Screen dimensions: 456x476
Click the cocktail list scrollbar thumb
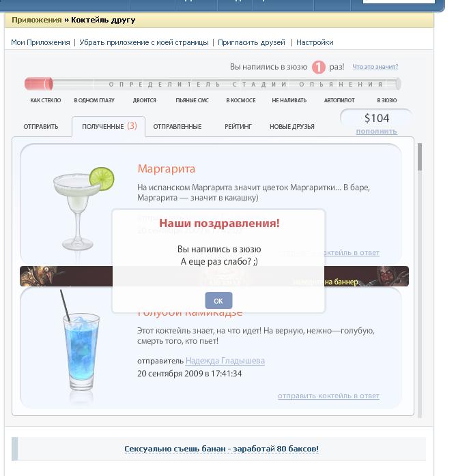click(x=420, y=157)
